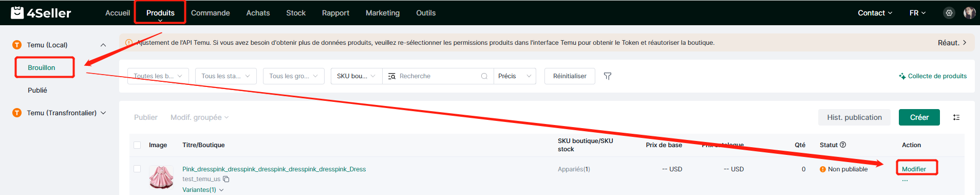Image resolution: width=980 pixels, height=195 pixels.
Task: Open the Précis match mode dropdown
Action: [515, 76]
